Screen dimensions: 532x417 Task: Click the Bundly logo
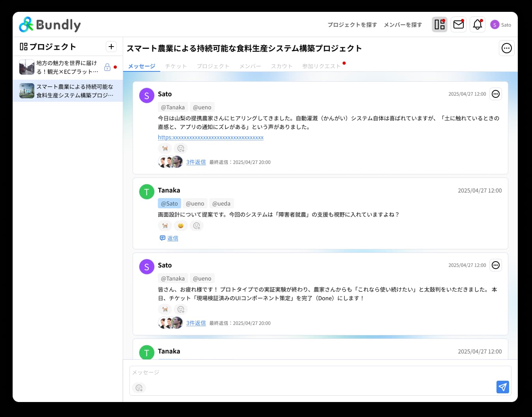pyautogui.click(x=50, y=25)
